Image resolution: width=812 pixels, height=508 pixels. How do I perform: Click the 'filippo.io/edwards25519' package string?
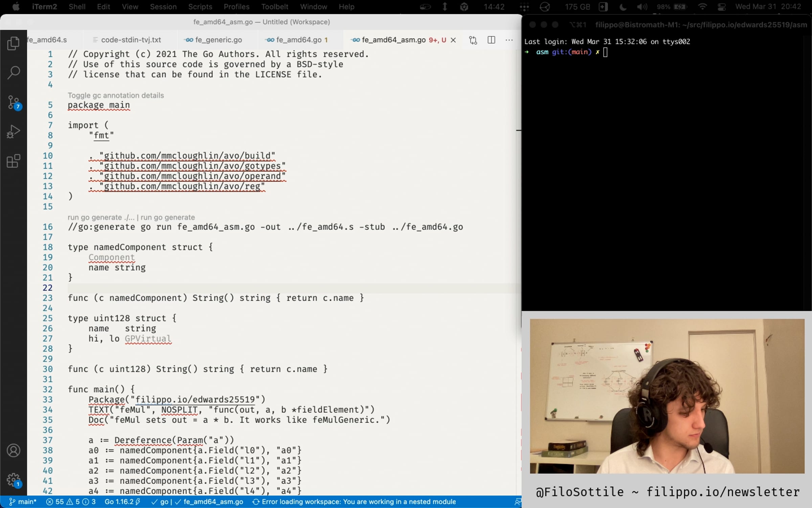point(195,400)
